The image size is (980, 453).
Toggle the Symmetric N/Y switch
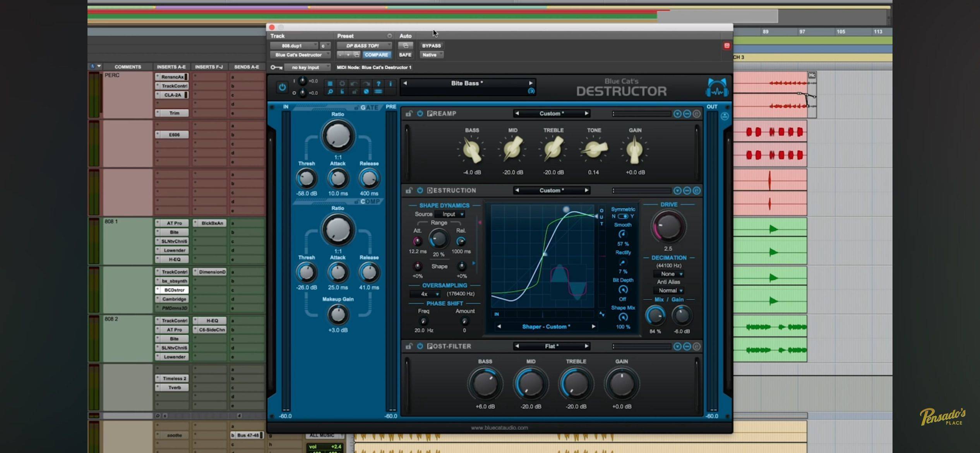pyautogui.click(x=623, y=216)
